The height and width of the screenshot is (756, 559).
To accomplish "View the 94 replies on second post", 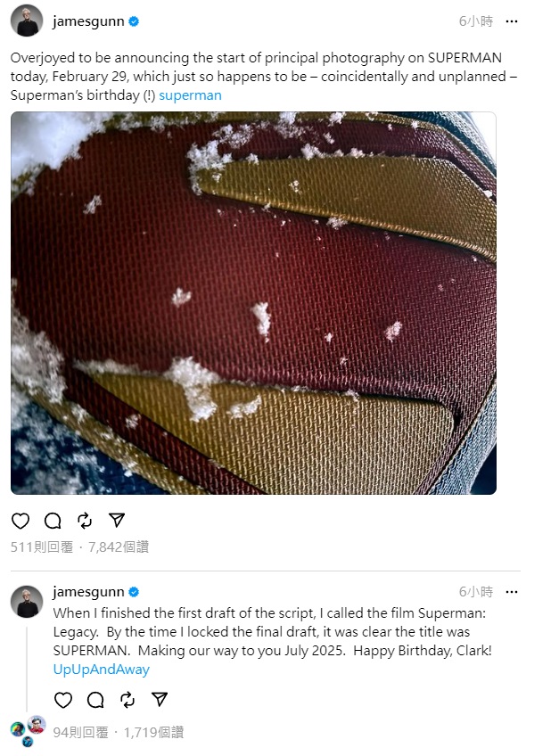I will pyautogui.click(x=80, y=733).
